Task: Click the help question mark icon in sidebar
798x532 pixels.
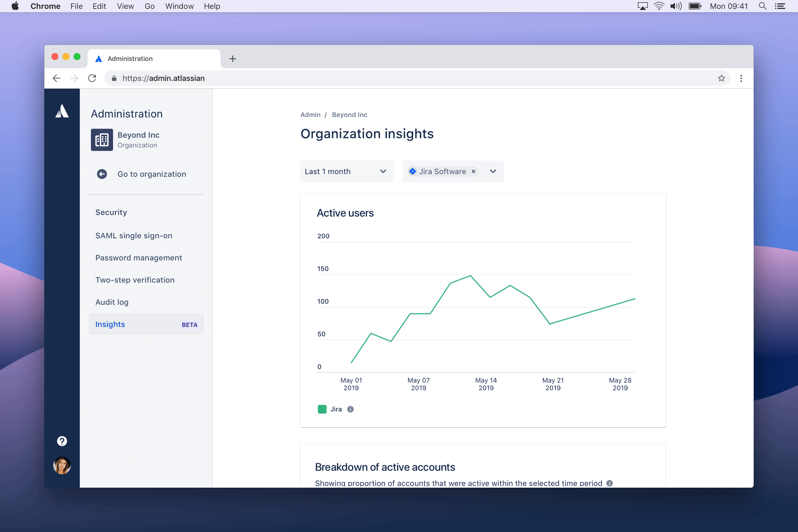Action: point(62,441)
